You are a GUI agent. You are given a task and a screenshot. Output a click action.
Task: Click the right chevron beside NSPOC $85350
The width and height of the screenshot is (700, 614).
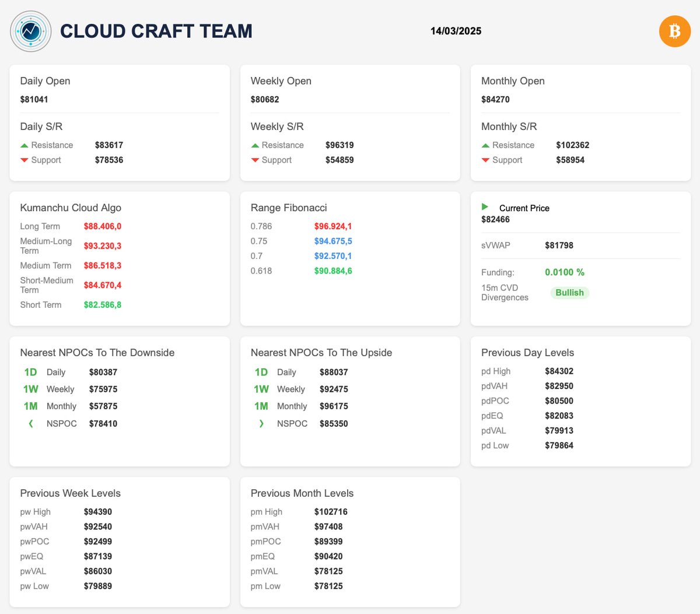(x=261, y=424)
